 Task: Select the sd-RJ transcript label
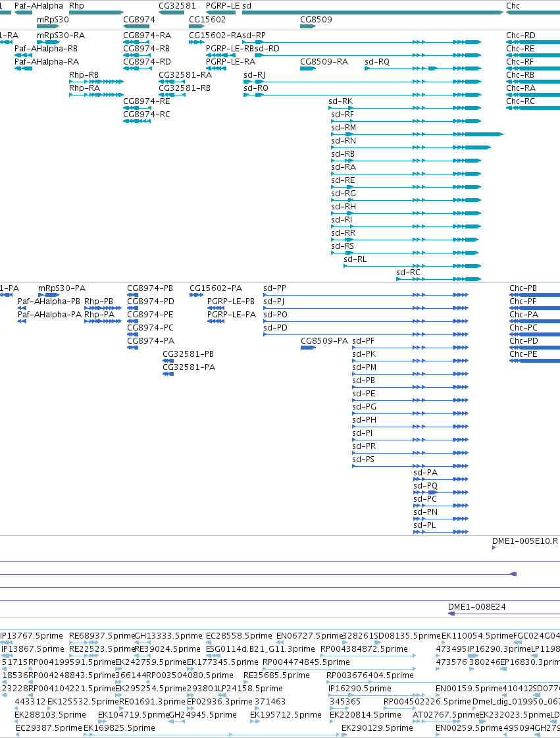[x=255, y=75]
